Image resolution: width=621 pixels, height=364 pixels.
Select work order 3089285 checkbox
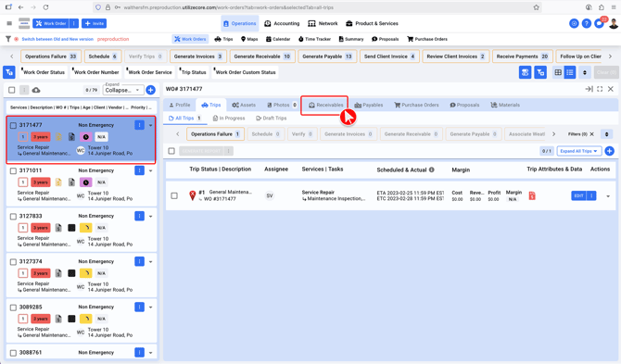(13, 308)
